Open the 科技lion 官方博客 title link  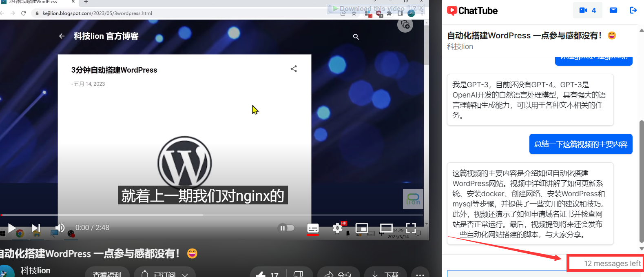106,36
